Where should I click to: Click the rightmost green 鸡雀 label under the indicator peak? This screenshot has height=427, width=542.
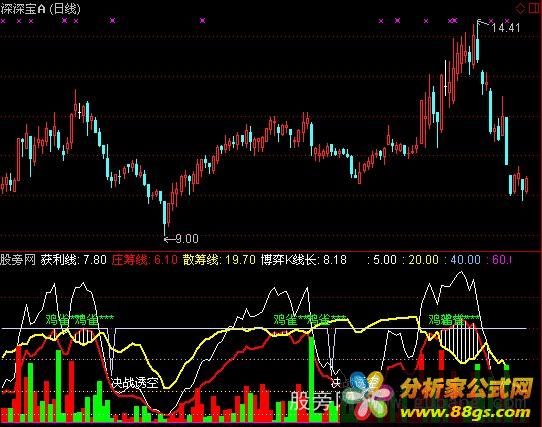[x=454, y=319]
